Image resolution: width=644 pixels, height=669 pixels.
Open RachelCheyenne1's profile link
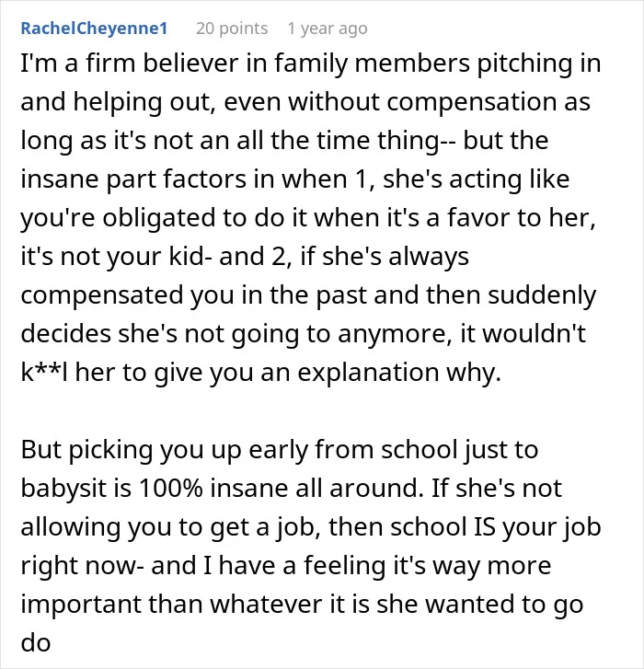94,29
